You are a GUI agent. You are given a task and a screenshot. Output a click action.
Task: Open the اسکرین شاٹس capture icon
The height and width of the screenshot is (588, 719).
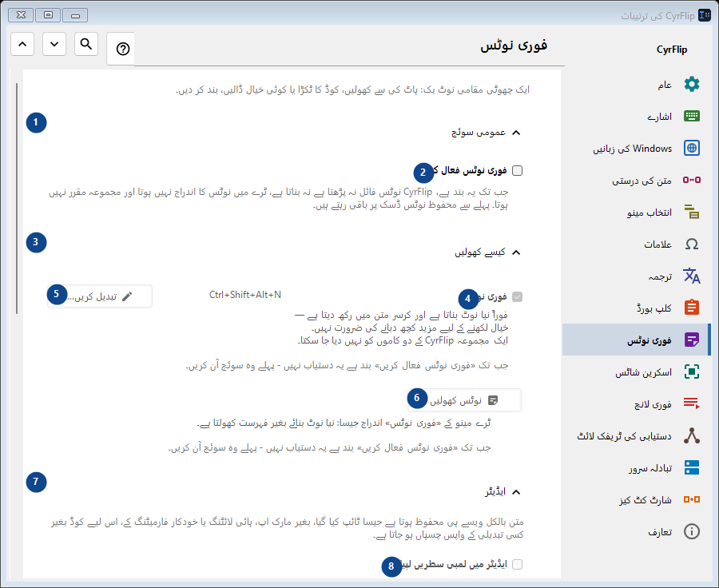point(692,371)
